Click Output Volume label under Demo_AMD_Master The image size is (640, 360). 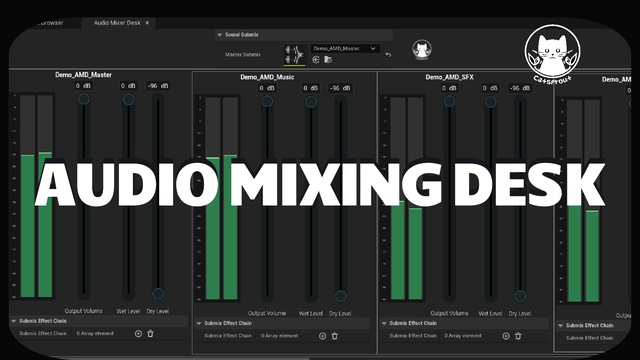coord(83,311)
